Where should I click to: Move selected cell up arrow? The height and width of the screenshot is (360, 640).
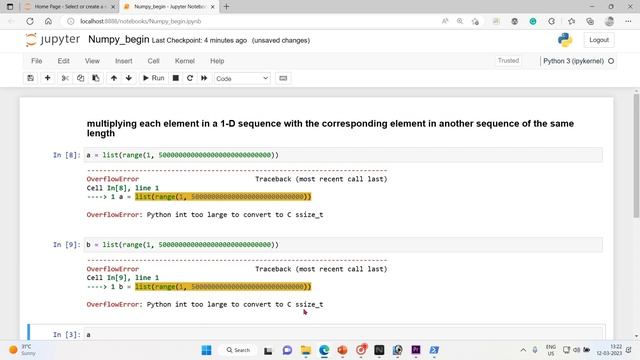click(114, 78)
